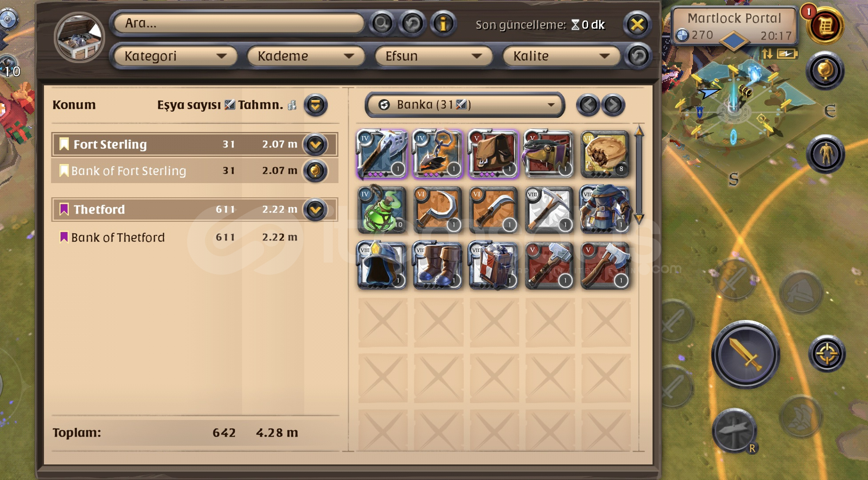The width and height of the screenshot is (868, 480).
Task: Click the info icon in header
Action: (x=442, y=24)
